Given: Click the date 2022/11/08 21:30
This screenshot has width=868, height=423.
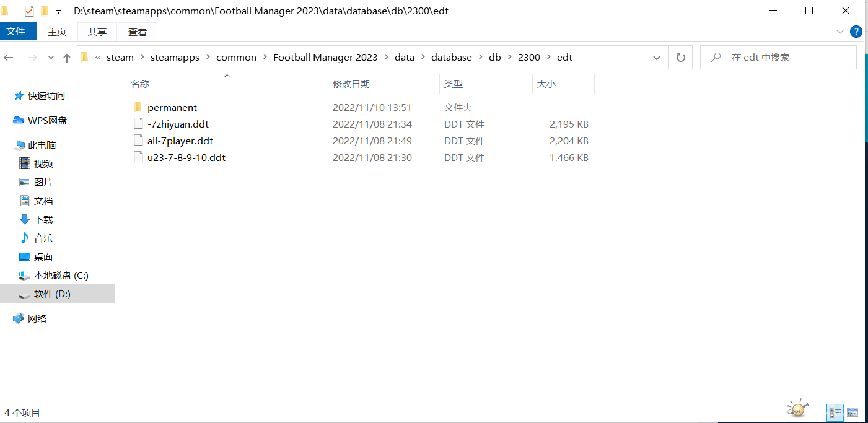Looking at the screenshot, I should coord(372,157).
